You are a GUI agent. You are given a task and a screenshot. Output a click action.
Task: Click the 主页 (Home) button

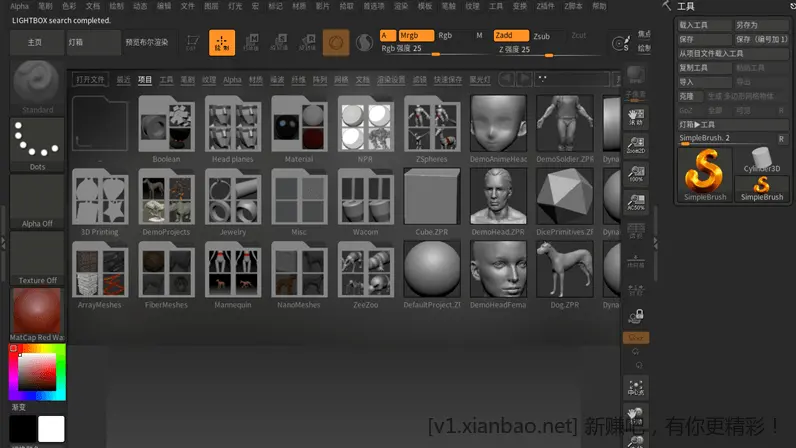pyautogui.click(x=35, y=42)
